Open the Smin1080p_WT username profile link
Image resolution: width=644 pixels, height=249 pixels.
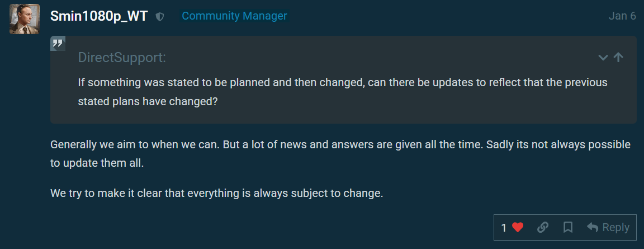click(x=99, y=16)
